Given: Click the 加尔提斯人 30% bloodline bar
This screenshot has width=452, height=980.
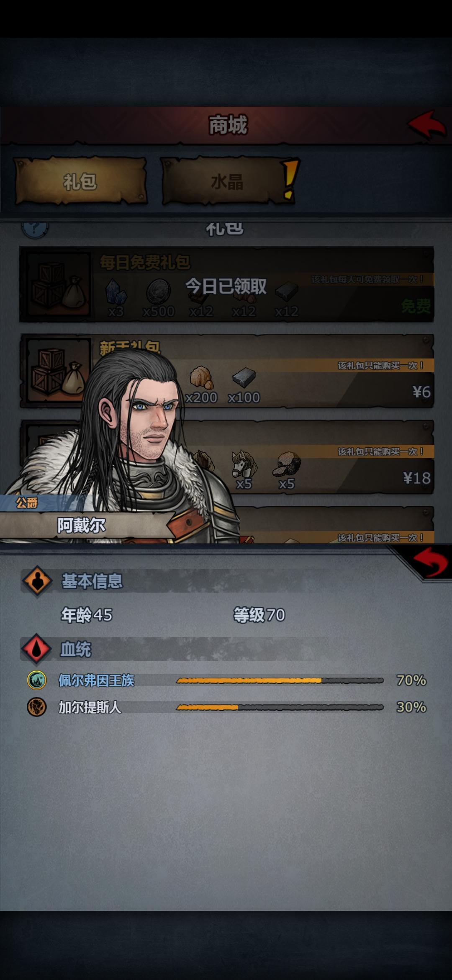Looking at the screenshot, I should pyautogui.click(x=280, y=707).
